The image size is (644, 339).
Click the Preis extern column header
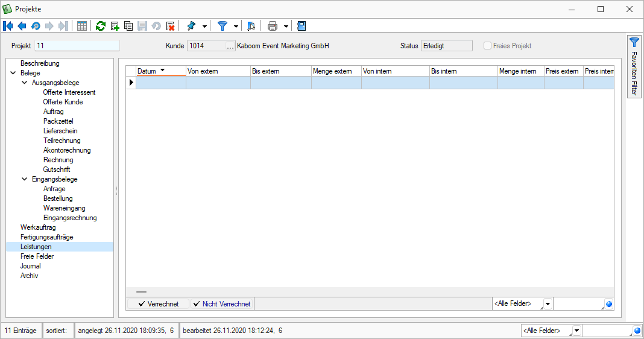[563, 71]
